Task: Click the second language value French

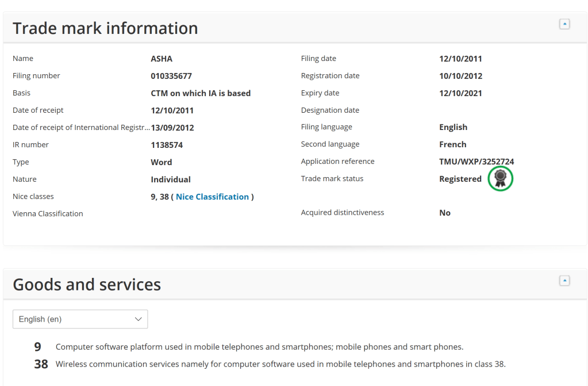Action: tap(452, 144)
